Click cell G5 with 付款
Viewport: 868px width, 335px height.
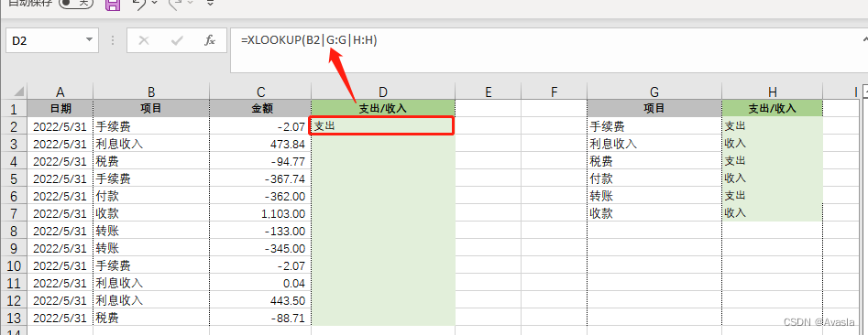pyautogui.click(x=654, y=178)
